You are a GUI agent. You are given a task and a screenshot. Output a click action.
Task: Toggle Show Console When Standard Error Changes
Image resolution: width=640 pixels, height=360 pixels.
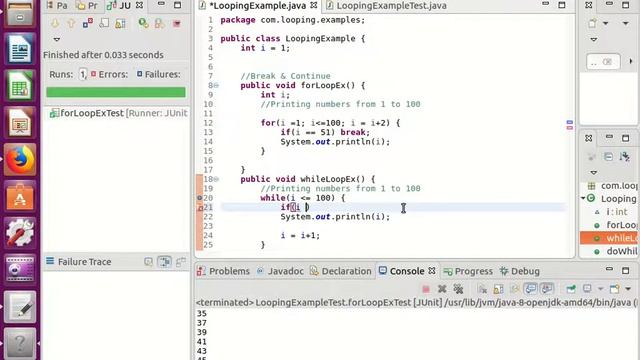pyautogui.click(x=547, y=289)
